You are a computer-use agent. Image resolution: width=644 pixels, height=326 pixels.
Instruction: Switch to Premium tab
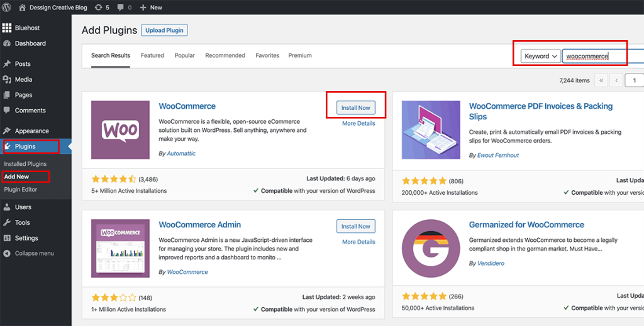pyautogui.click(x=300, y=55)
